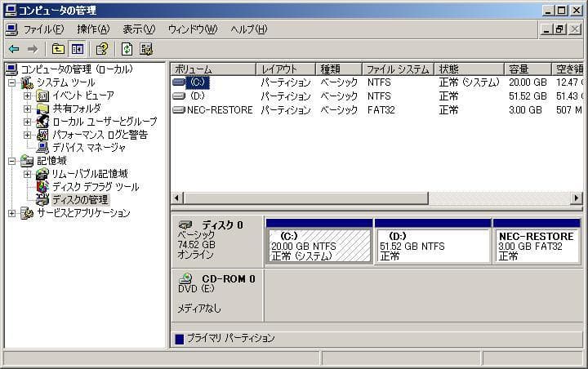Expand the イベント ビューア node
588x369 pixels.
tap(27, 96)
